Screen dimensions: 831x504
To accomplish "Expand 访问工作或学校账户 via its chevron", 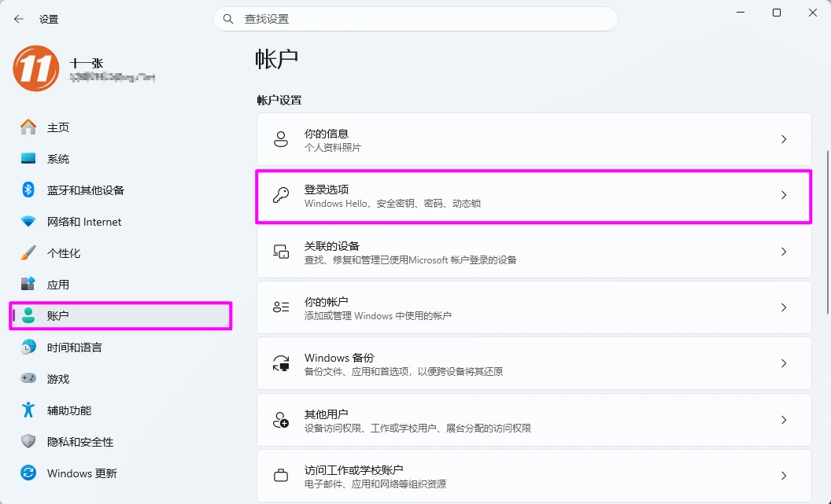I will click(x=784, y=476).
